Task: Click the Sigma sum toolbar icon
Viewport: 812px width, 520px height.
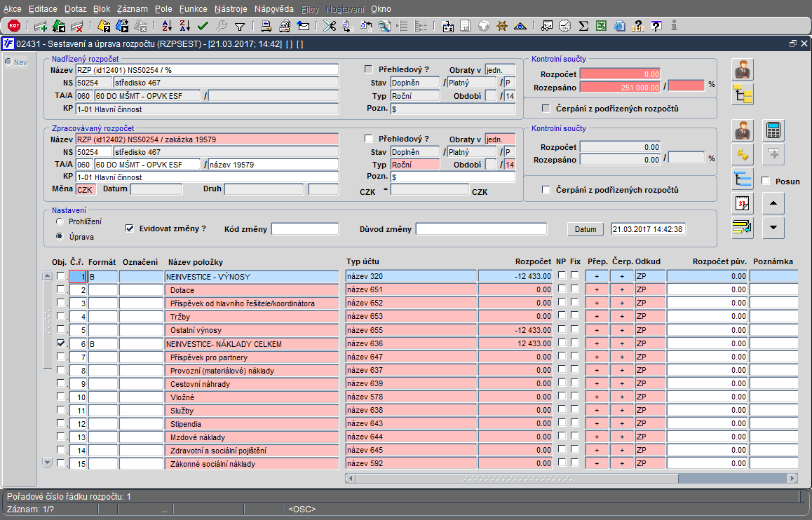Action: click(583, 26)
